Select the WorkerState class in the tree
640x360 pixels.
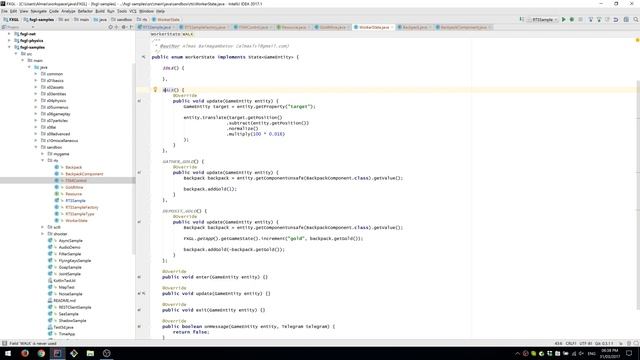click(x=76, y=221)
